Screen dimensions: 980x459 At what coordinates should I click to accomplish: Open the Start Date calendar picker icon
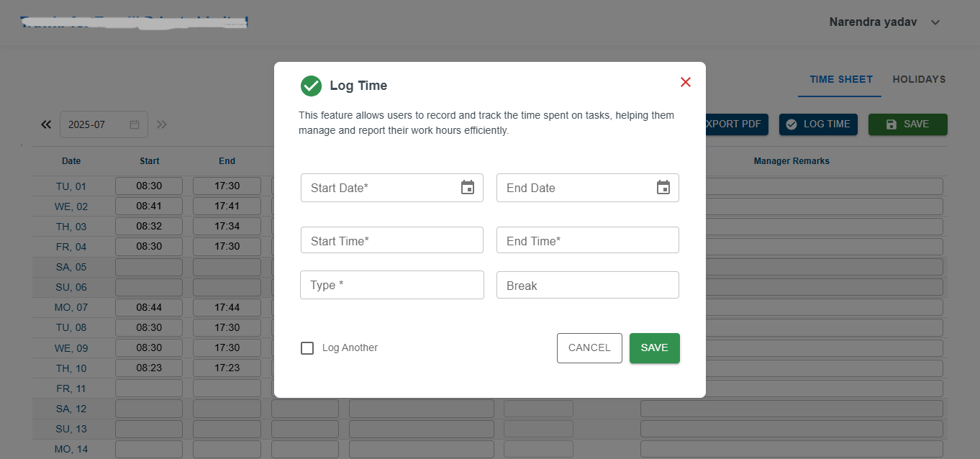468,188
